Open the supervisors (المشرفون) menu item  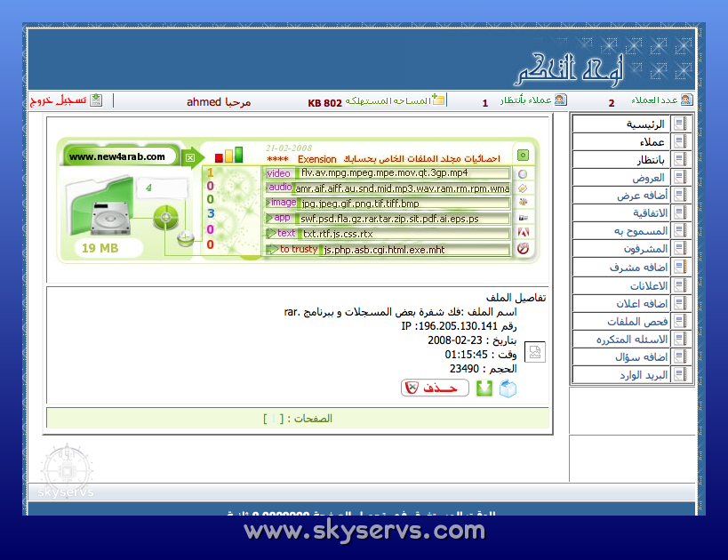tap(631, 249)
